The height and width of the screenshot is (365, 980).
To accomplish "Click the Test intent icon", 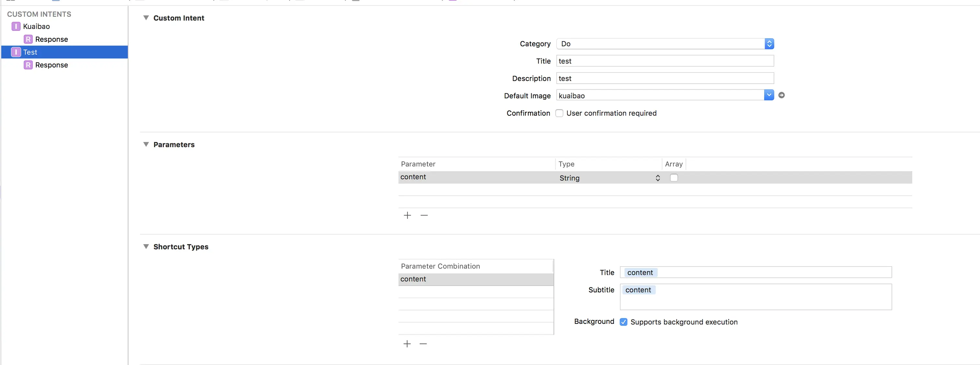I will (x=16, y=52).
